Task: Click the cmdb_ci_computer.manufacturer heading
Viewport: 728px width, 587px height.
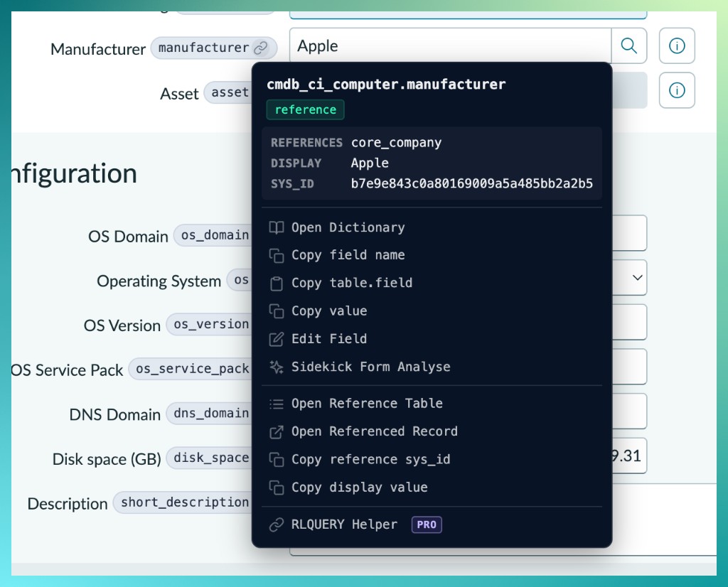Action: tap(386, 85)
